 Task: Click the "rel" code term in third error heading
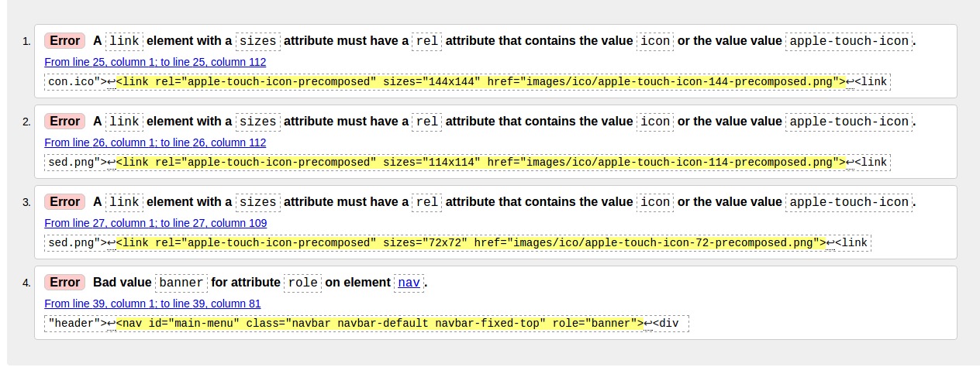(426, 202)
